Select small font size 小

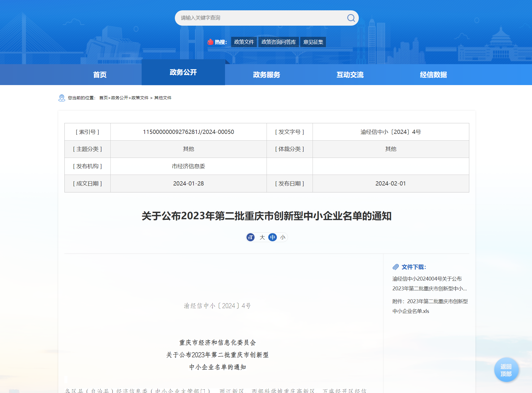pos(283,237)
